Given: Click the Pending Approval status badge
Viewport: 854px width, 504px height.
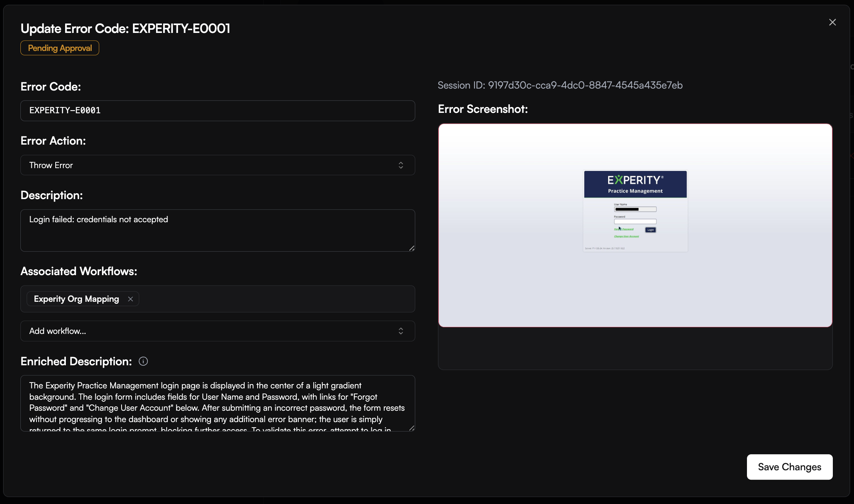Looking at the screenshot, I should tap(60, 48).
